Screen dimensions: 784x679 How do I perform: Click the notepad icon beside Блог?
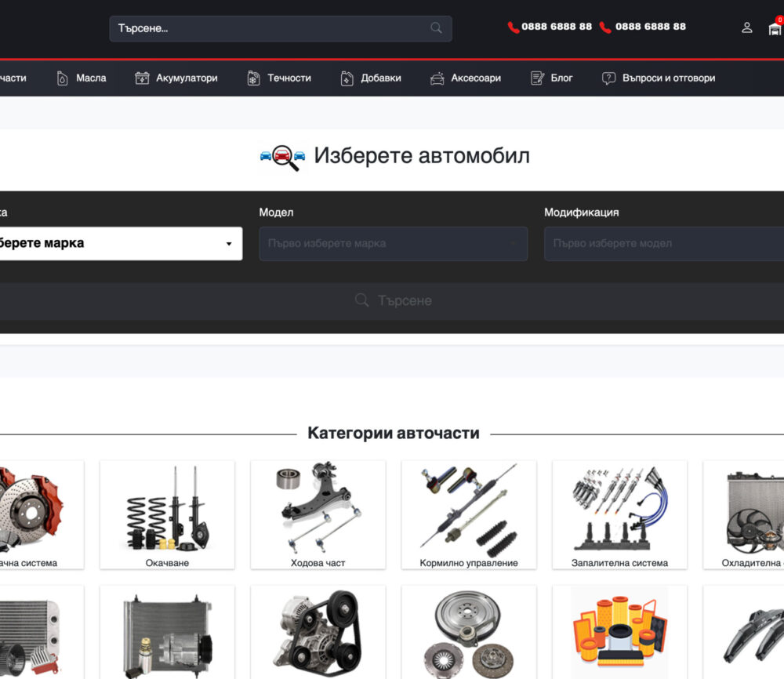point(537,78)
